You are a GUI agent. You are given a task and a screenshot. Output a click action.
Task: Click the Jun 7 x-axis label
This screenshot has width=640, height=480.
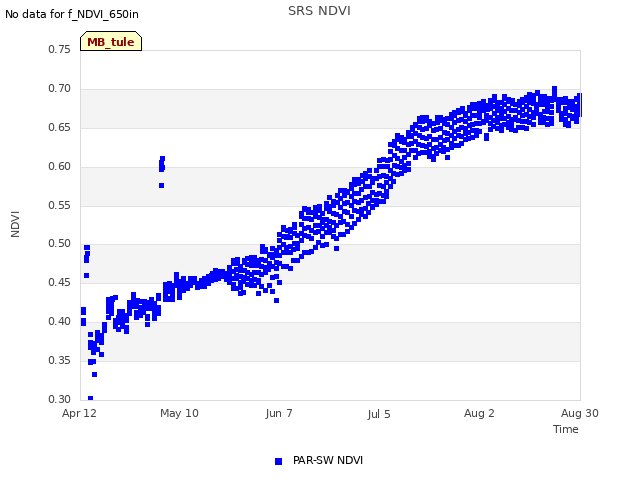click(279, 413)
